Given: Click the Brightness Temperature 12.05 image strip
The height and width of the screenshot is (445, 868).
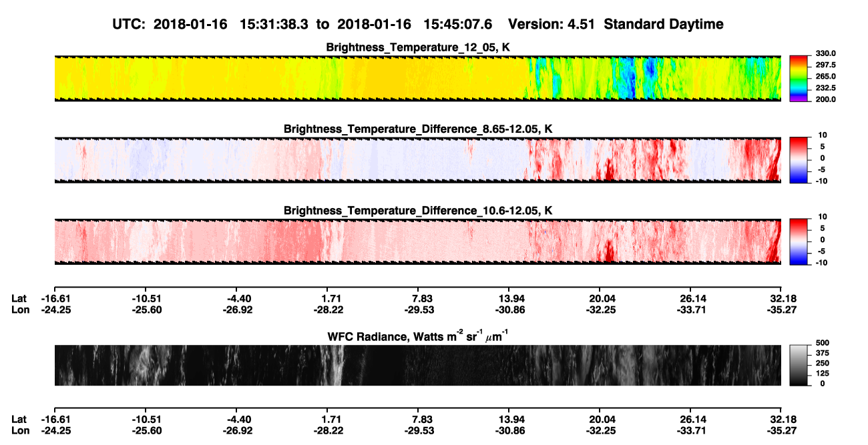Looking at the screenshot, I should pyautogui.click(x=417, y=78).
